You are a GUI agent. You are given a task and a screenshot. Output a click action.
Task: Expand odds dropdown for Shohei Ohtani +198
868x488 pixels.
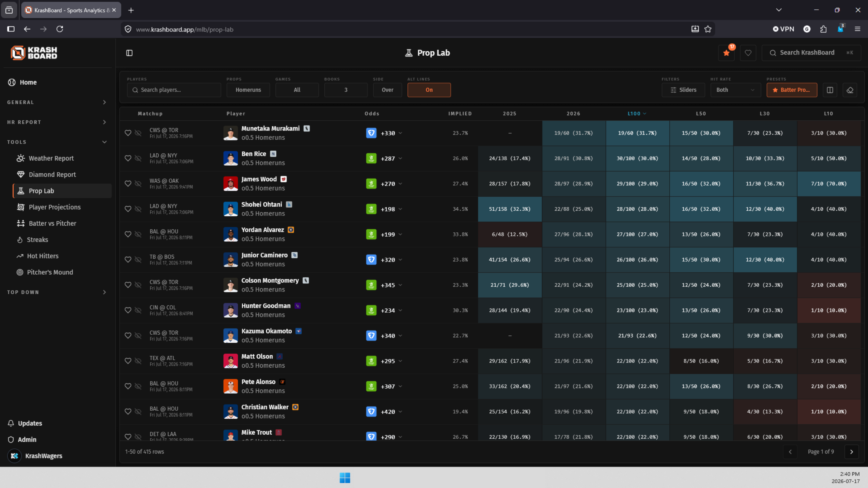tap(400, 209)
